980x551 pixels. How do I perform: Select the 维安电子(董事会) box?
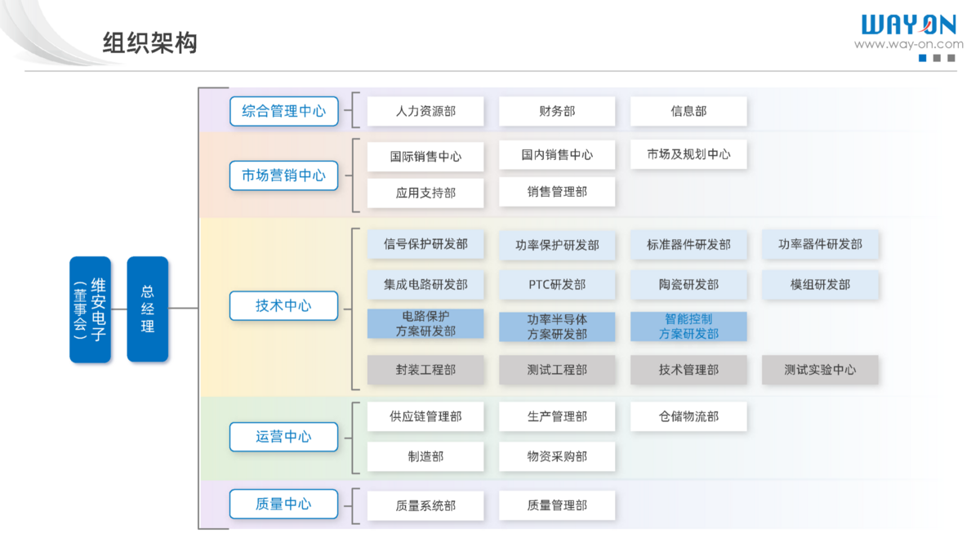90,309
